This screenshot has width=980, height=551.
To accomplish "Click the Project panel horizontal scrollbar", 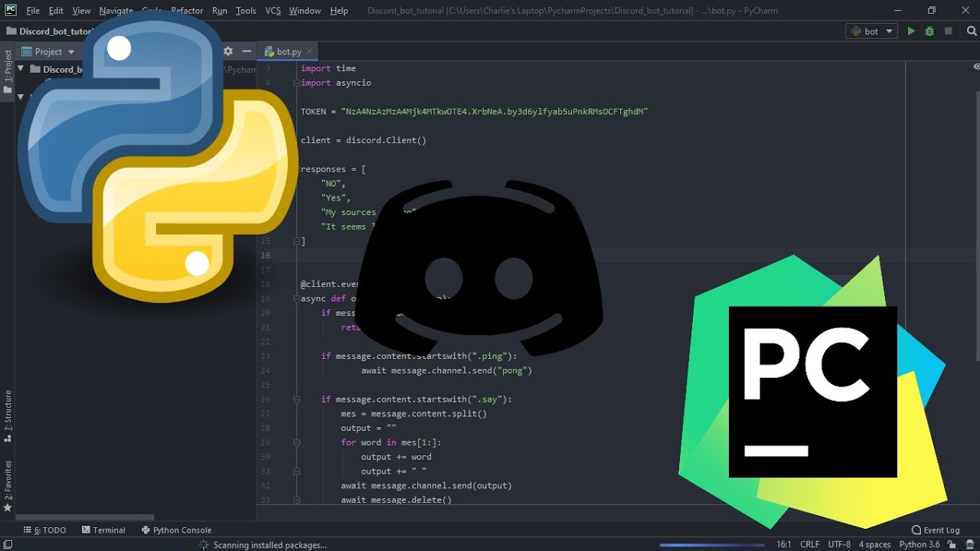I will 85,517.
